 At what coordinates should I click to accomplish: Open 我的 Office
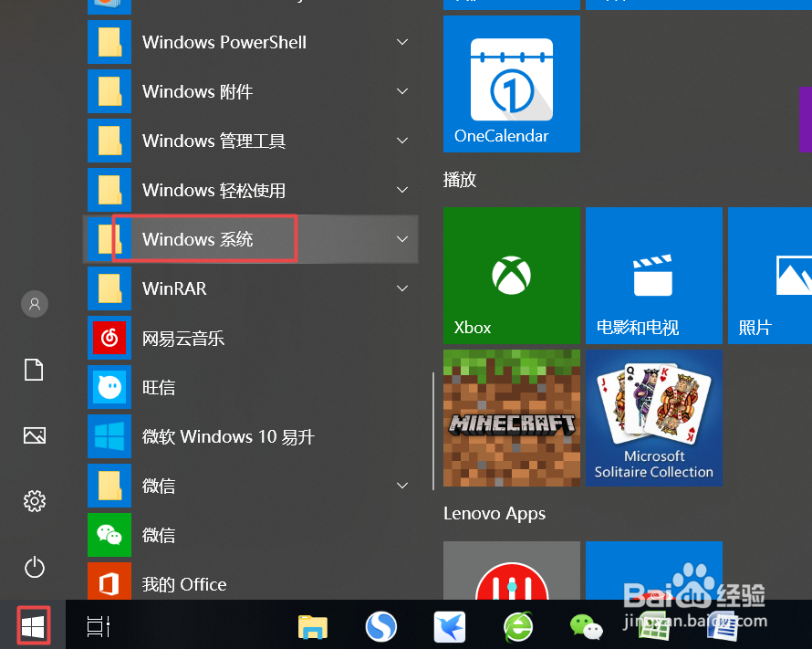tap(184, 584)
